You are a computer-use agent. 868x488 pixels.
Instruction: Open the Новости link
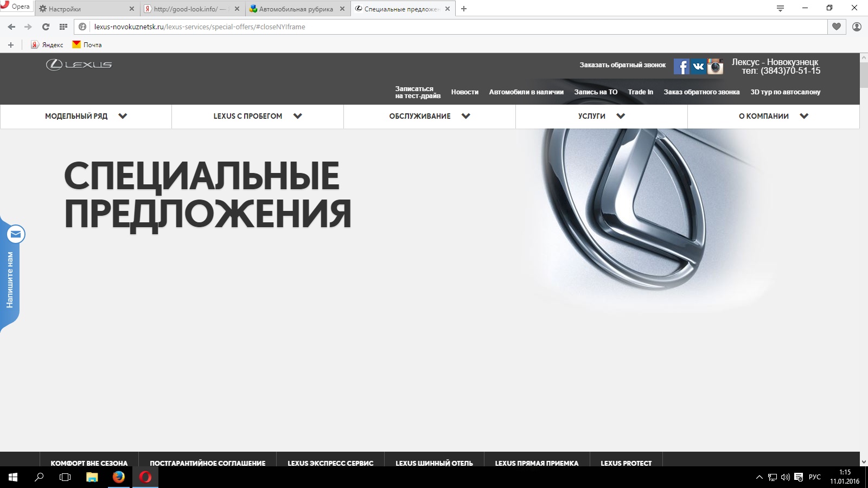tap(465, 92)
